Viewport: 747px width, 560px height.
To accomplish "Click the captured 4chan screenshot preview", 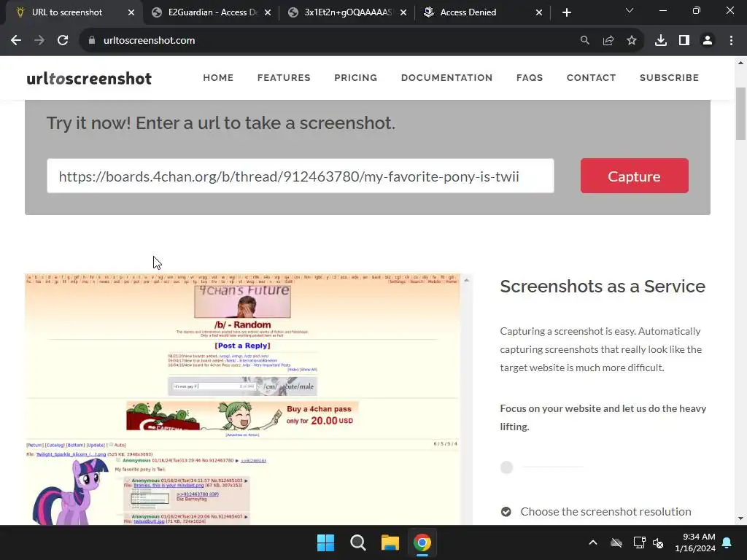I will coord(243,399).
